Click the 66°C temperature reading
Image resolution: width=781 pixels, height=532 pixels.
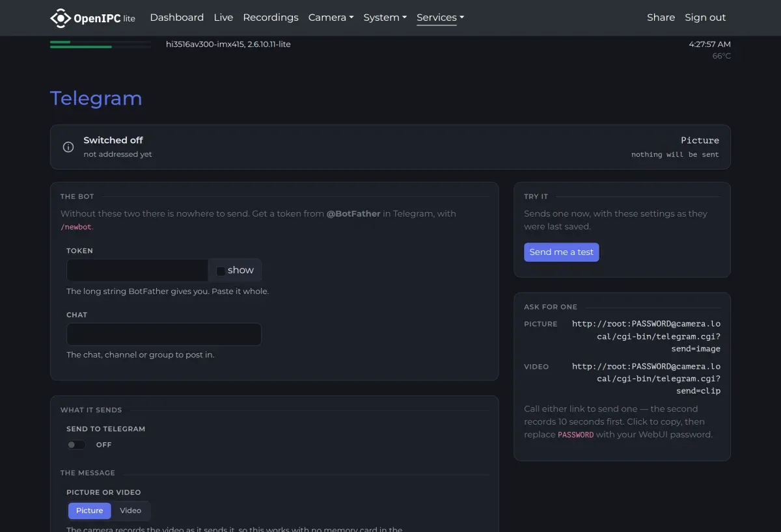(722, 56)
